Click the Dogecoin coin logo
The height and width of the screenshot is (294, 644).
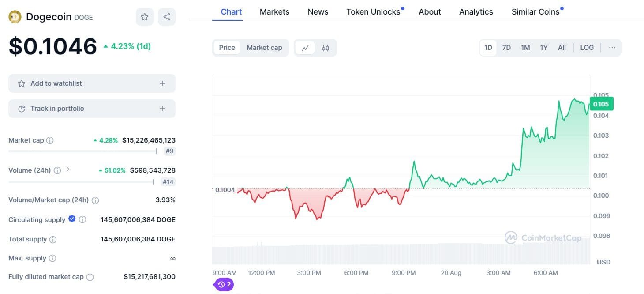pyautogui.click(x=15, y=16)
